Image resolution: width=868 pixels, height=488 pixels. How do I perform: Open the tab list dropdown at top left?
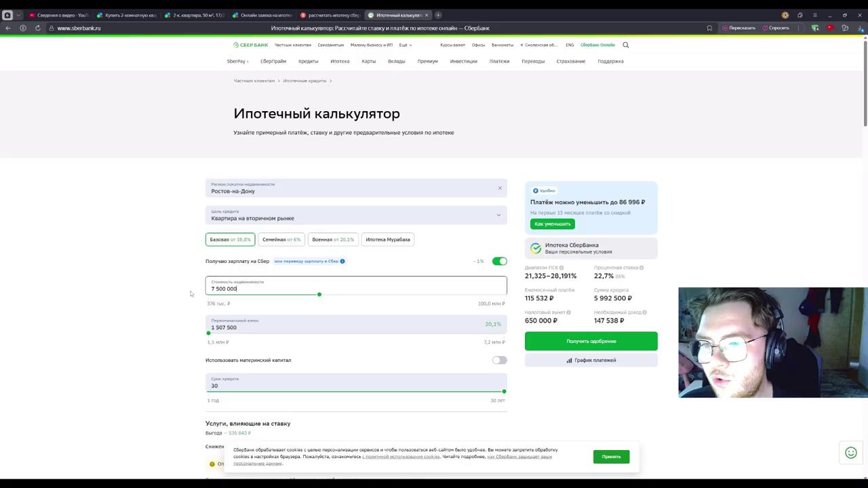click(18, 15)
